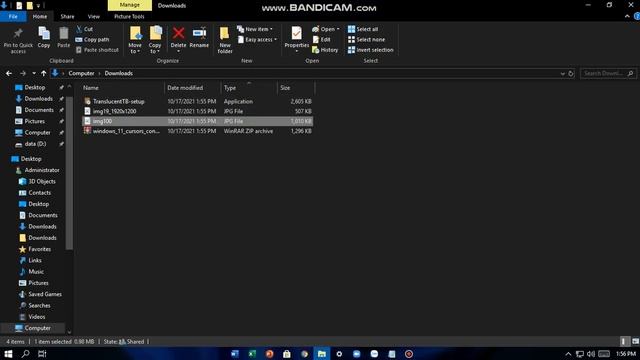
Task: Open the Easy access dropdown
Action: (257, 40)
